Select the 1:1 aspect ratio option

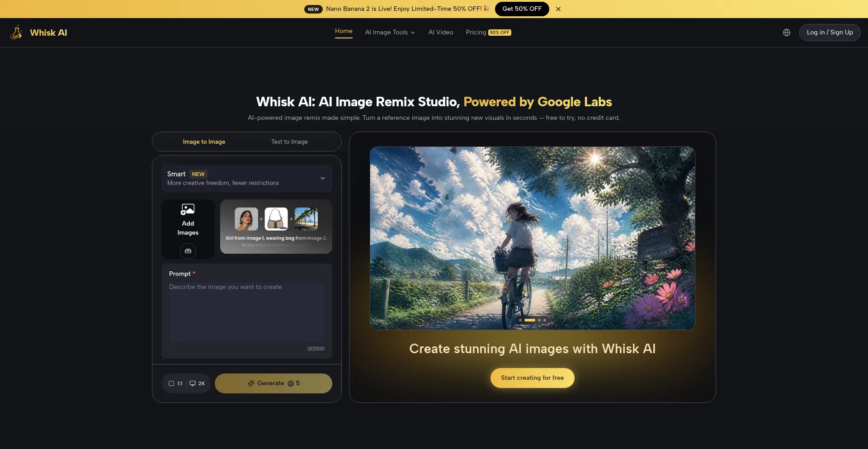coord(175,383)
